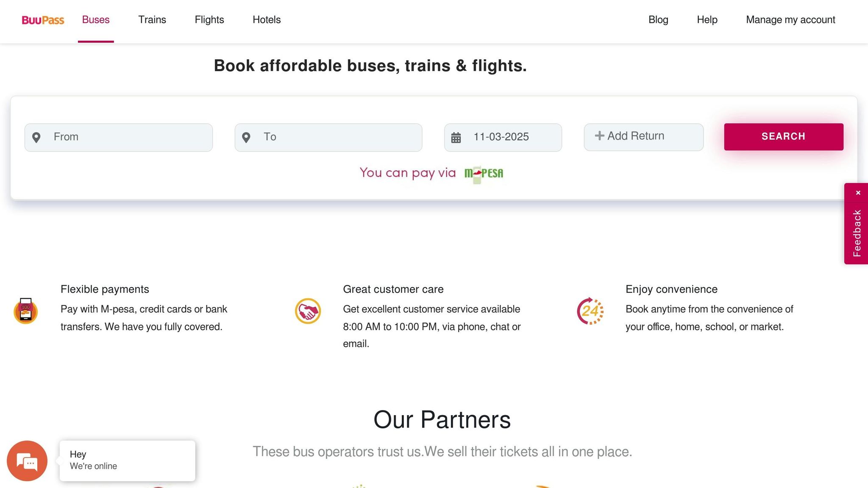Click the 24-hour convenience icon

coord(590,311)
